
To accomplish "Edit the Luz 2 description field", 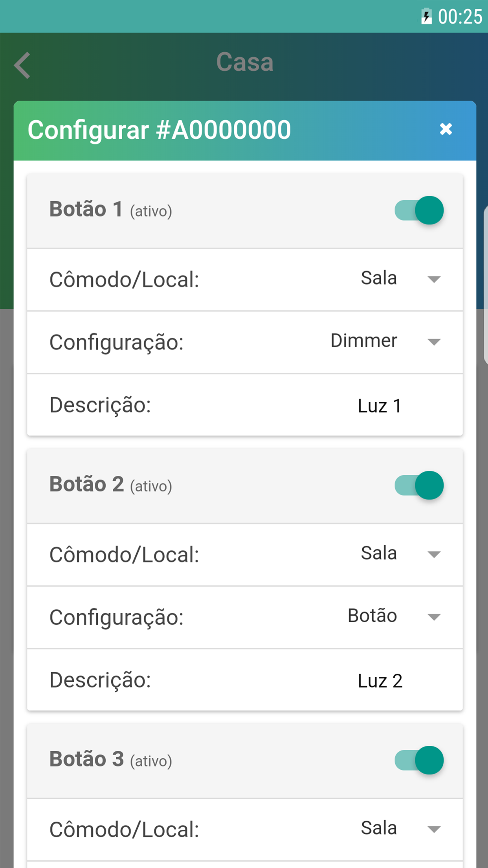I will [380, 680].
